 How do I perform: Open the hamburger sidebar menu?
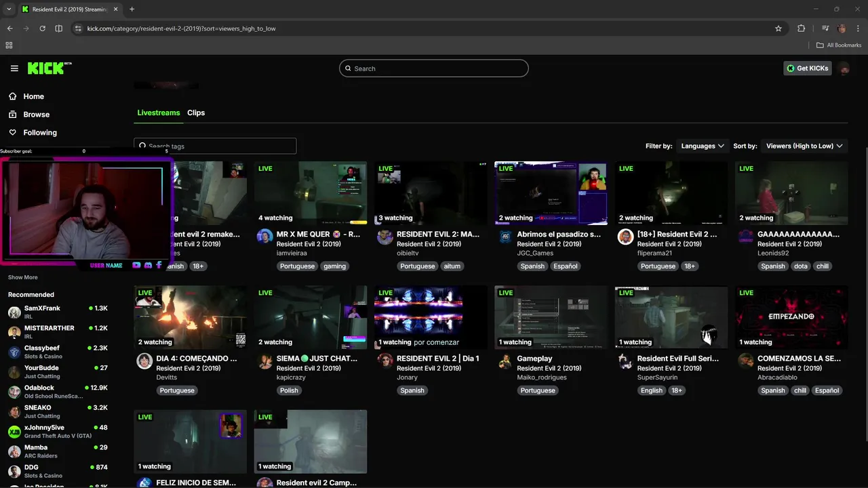14,68
